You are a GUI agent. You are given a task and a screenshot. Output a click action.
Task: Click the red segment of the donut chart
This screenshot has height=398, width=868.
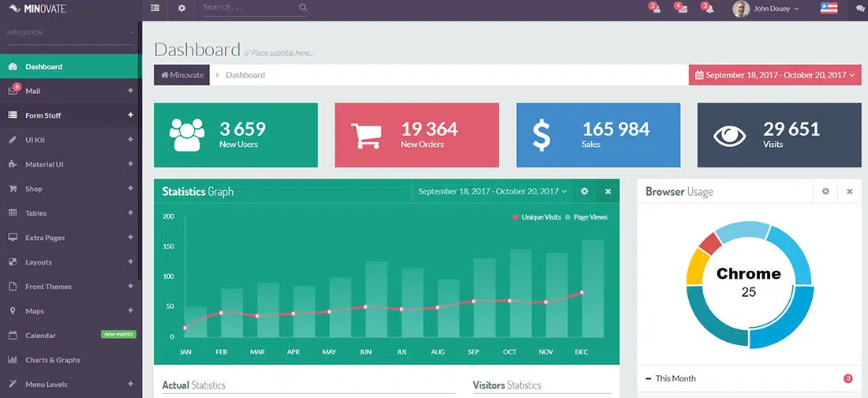tap(709, 244)
